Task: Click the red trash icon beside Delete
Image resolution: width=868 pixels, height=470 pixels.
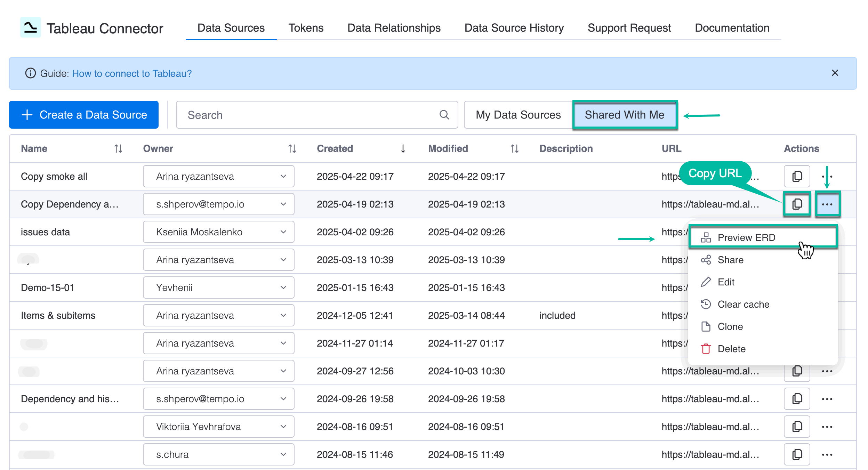Action: click(706, 349)
